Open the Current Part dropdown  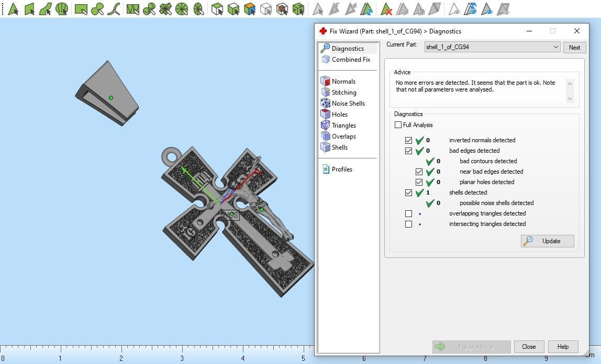pyautogui.click(x=492, y=47)
